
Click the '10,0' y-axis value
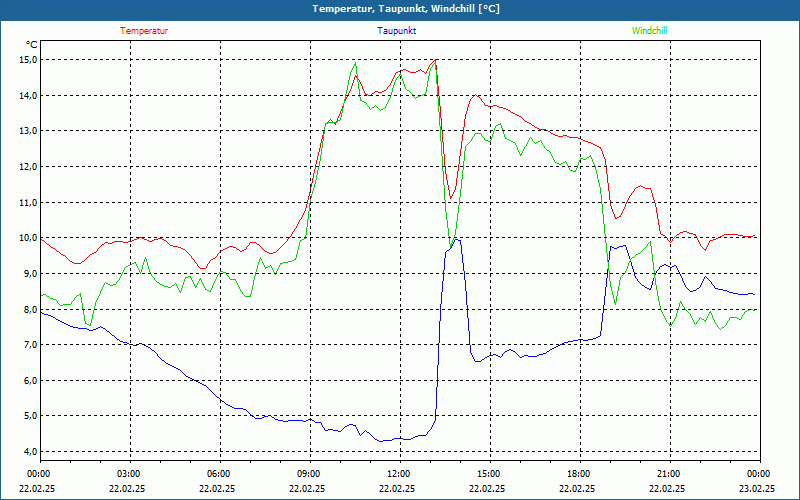click(29, 238)
